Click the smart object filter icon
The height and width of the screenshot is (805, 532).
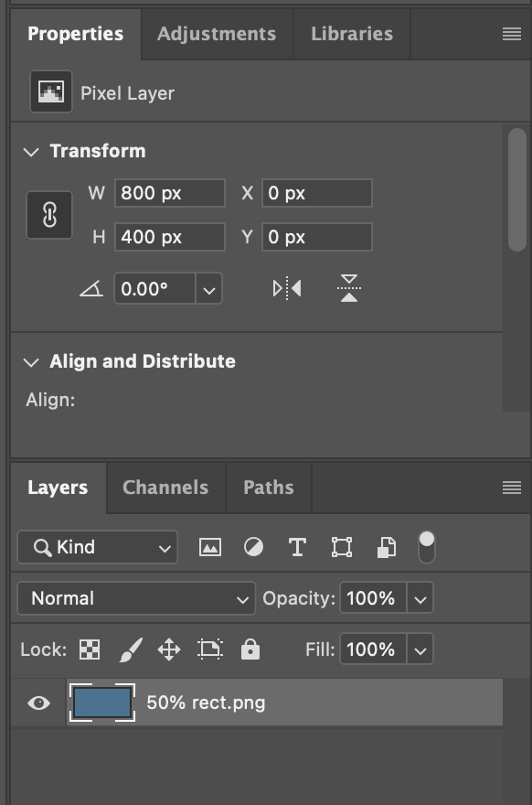click(x=387, y=546)
